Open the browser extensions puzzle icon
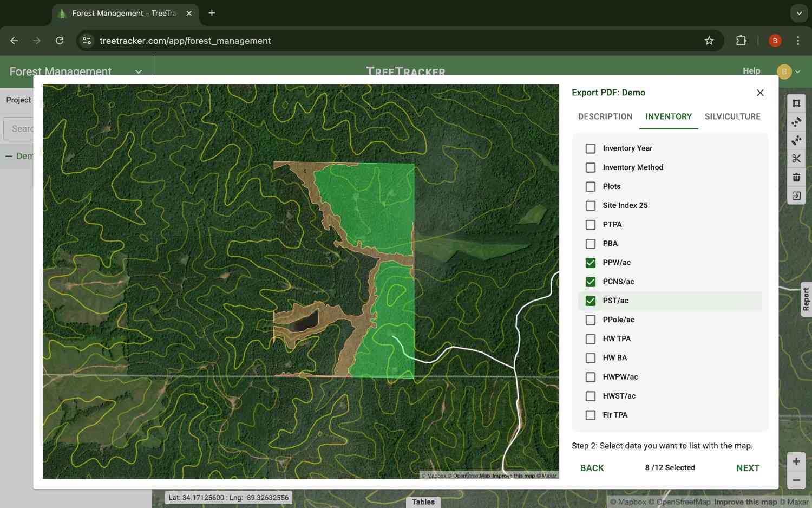Viewport: 812px width, 508px height. click(x=741, y=41)
